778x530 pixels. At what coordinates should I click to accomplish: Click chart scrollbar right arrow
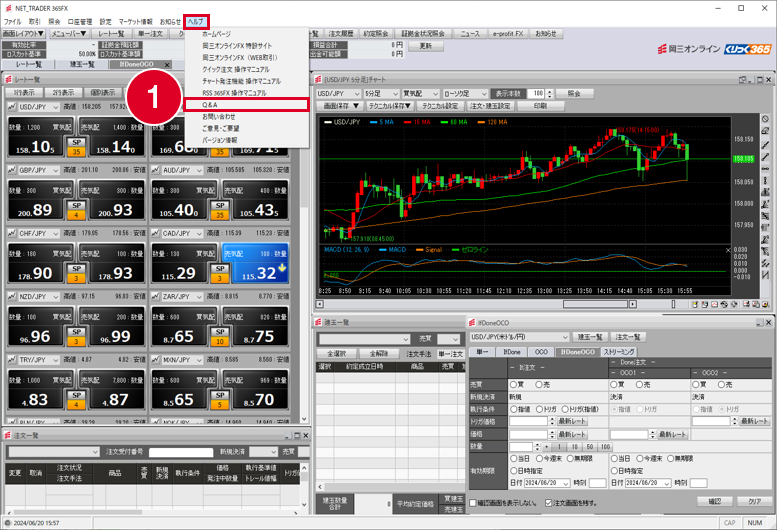tap(633, 304)
